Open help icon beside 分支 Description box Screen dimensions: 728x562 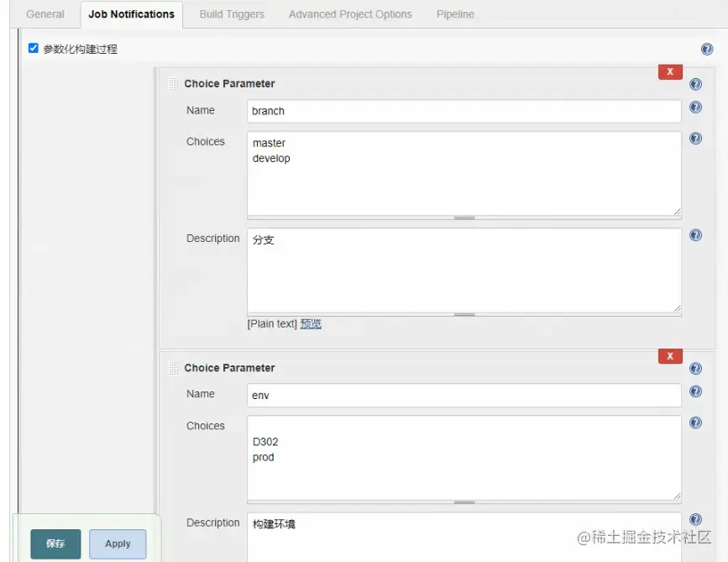point(695,235)
